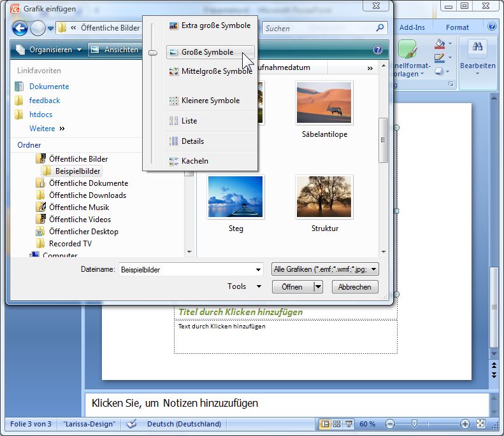
Task: Click the zoom out minus button
Action: tap(389, 424)
